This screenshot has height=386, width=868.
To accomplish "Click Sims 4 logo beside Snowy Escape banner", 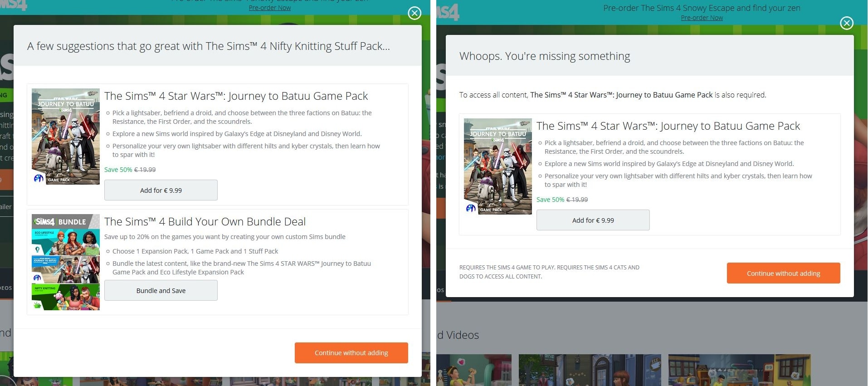I will (448, 12).
